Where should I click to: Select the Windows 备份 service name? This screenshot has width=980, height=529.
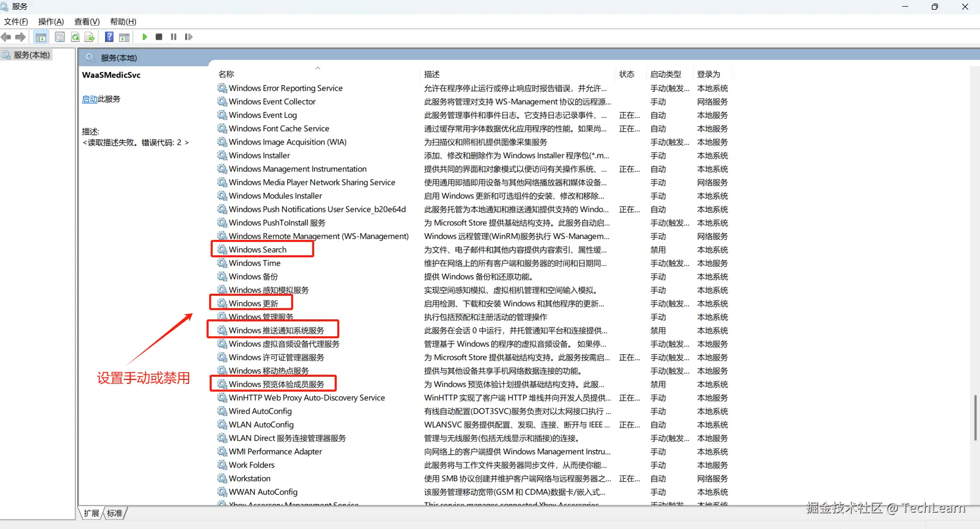(254, 276)
